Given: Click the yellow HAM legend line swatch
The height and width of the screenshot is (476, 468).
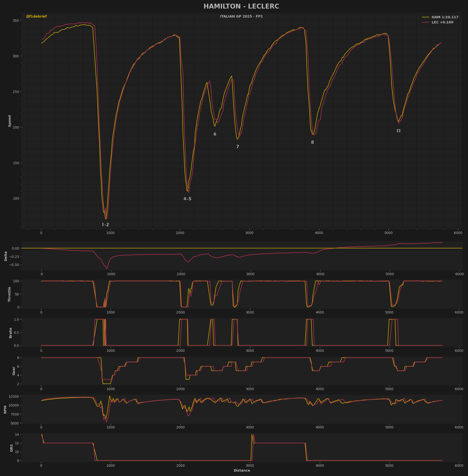Looking at the screenshot, I should (426, 17).
